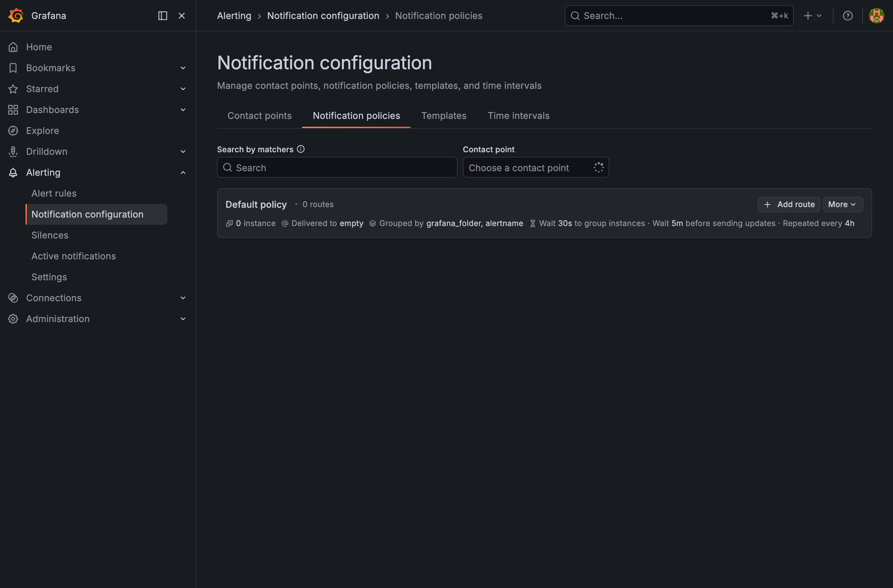Screen dimensions: 893x588
Task: Click the hourglass timing icon
Action: [x=532, y=223]
